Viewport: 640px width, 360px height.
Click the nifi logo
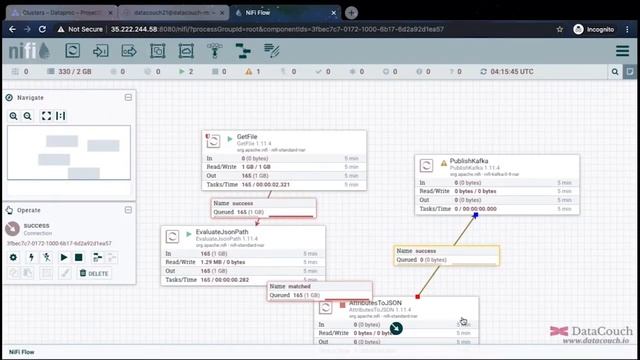tap(29, 51)
